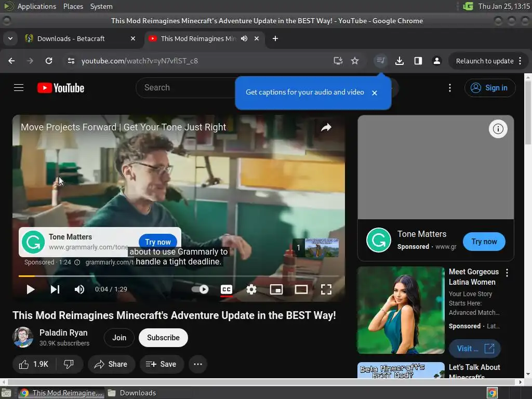Open options for Meet Gorgeous Latina Women ad
This screenshot has width=532, height=399.
507,272
